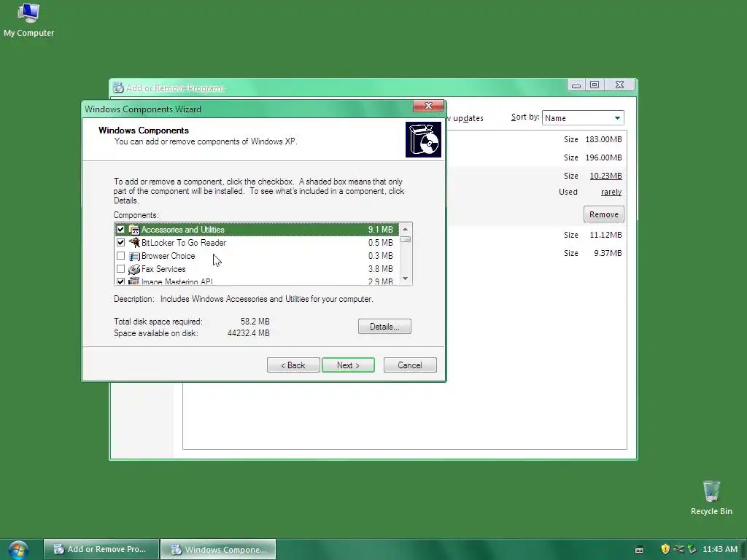Image resolution: width=747 pixels, height=560 pixels.
Task: Click the 11.12MB size value
Action: (x=605, y=235)
